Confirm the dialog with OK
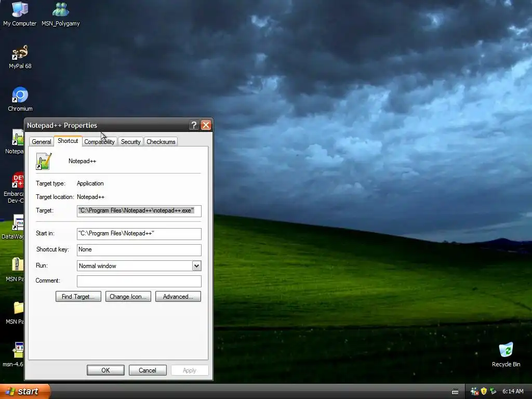Screen dimensions: 532x399 pyautogui.click(x=105, y=370)
